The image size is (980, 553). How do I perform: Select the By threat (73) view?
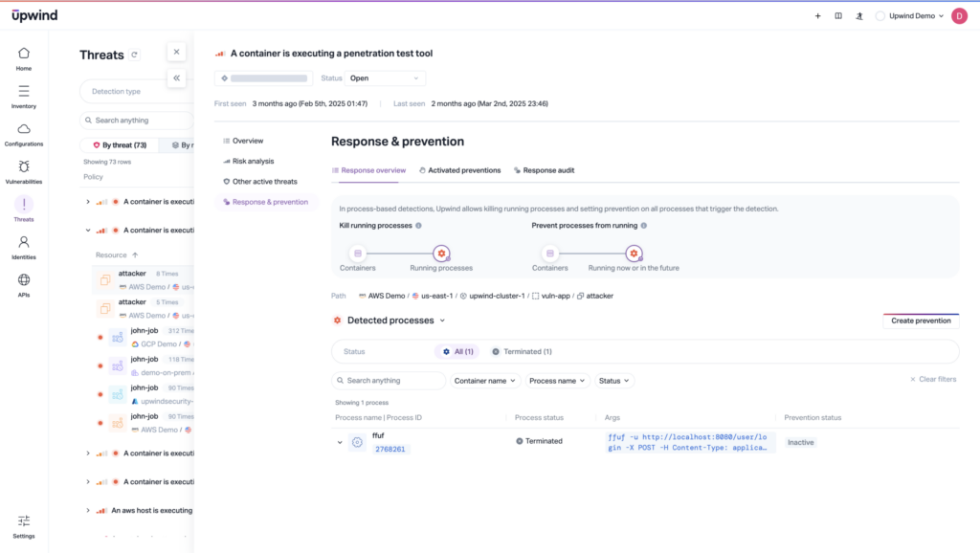(120, 145)
